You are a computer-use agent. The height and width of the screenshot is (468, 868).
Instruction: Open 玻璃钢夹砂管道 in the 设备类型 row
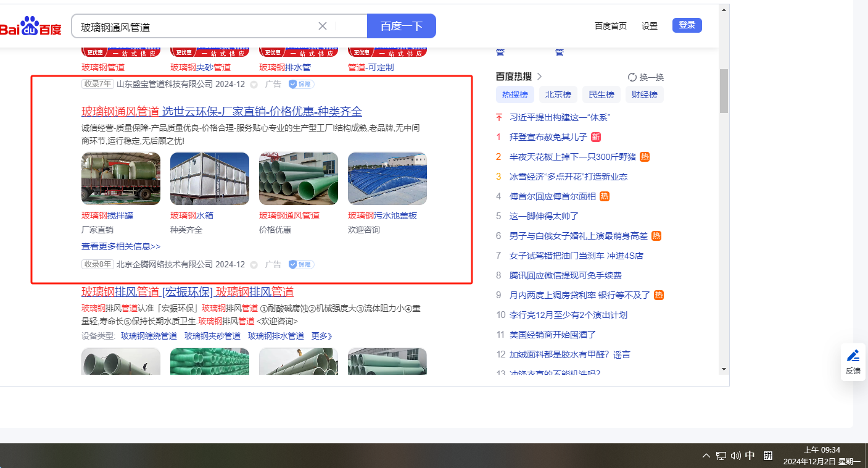click(212, 336)
